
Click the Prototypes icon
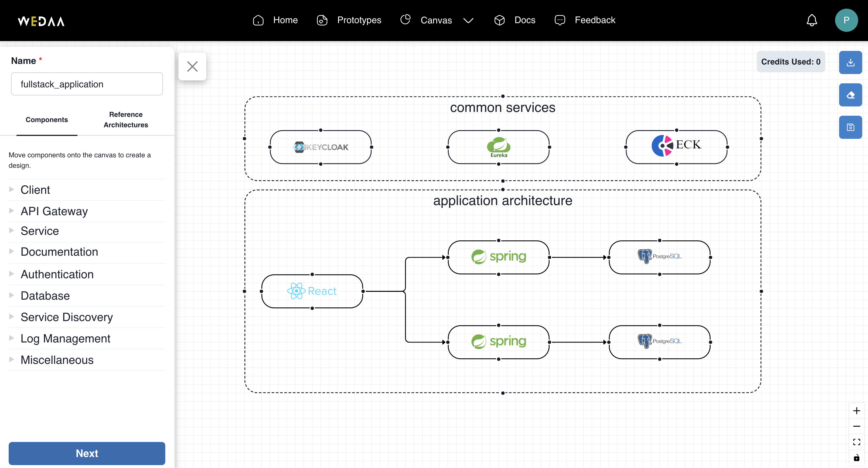322,20
